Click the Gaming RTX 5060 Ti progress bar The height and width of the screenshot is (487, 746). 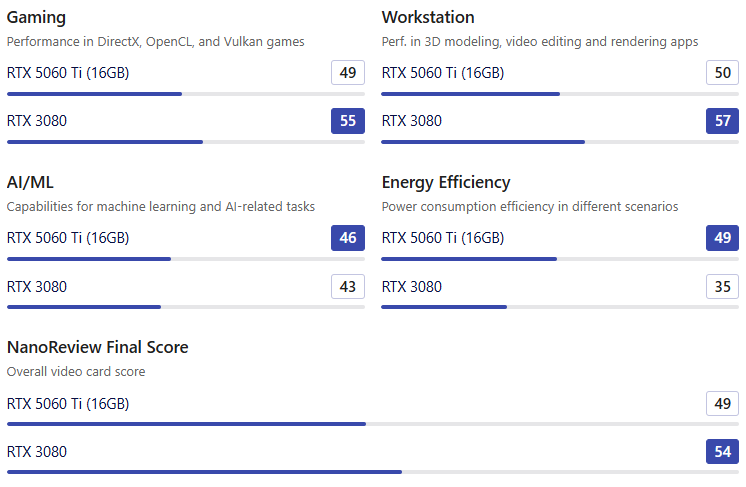[186, 94]
